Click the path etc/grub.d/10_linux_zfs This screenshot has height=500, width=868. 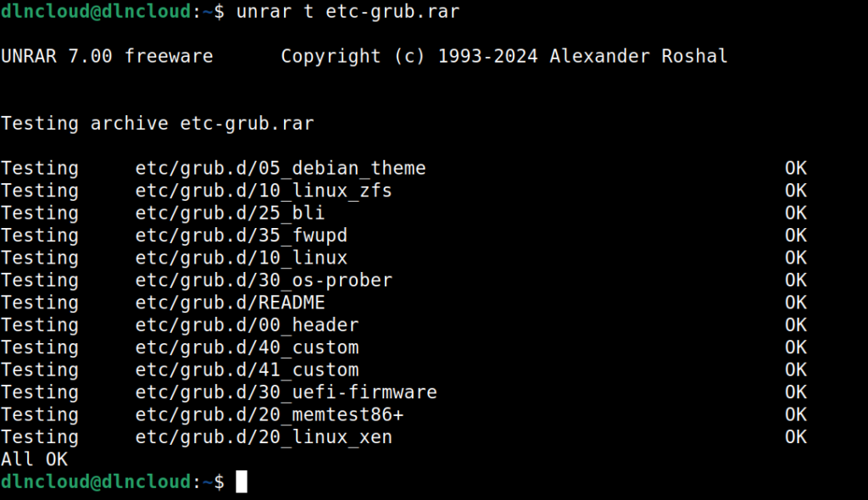[264, 191]
